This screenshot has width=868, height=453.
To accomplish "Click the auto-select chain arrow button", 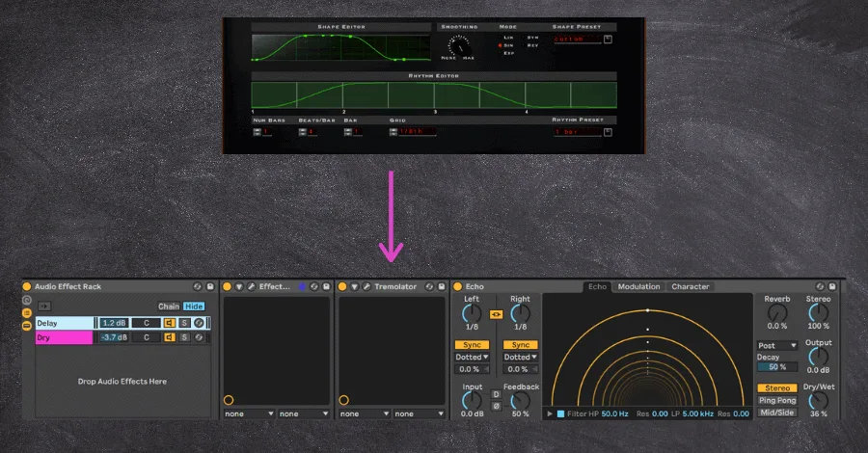I will tap(44, 306).
